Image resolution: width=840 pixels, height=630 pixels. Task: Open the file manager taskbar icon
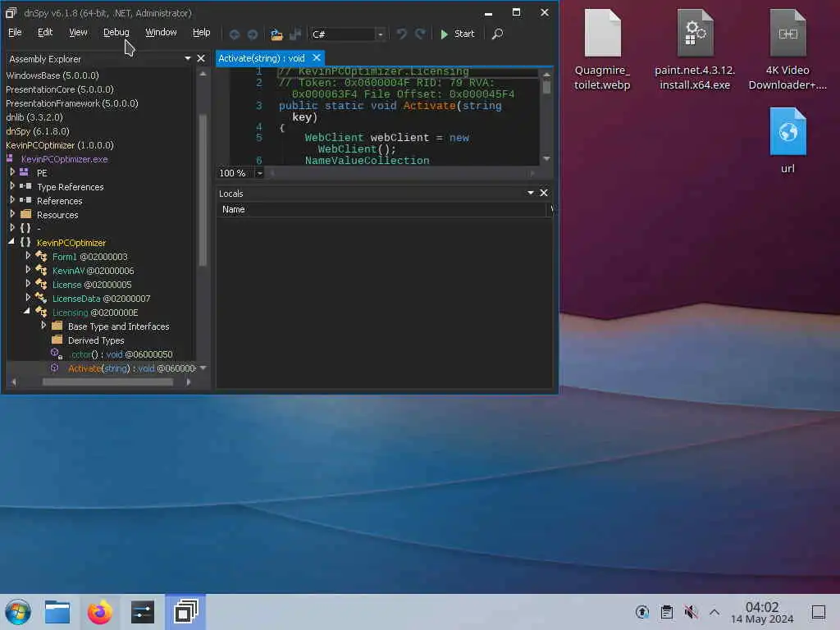(x=57, y=612)
